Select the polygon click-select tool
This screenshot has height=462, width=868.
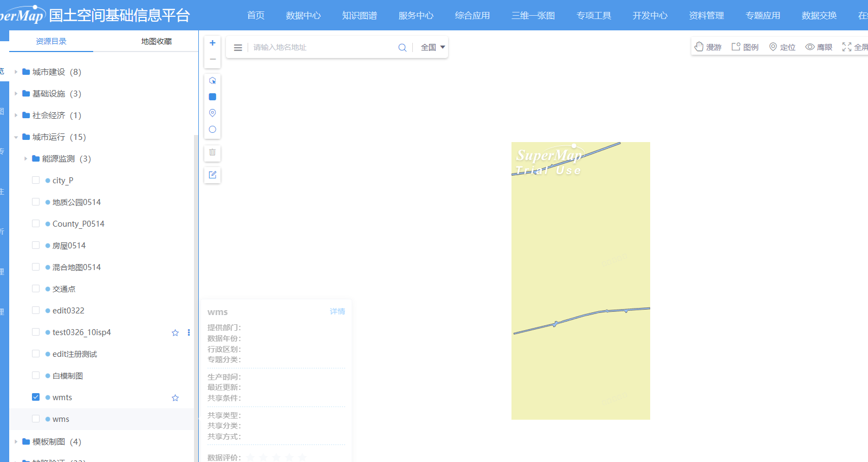[212, 81]
